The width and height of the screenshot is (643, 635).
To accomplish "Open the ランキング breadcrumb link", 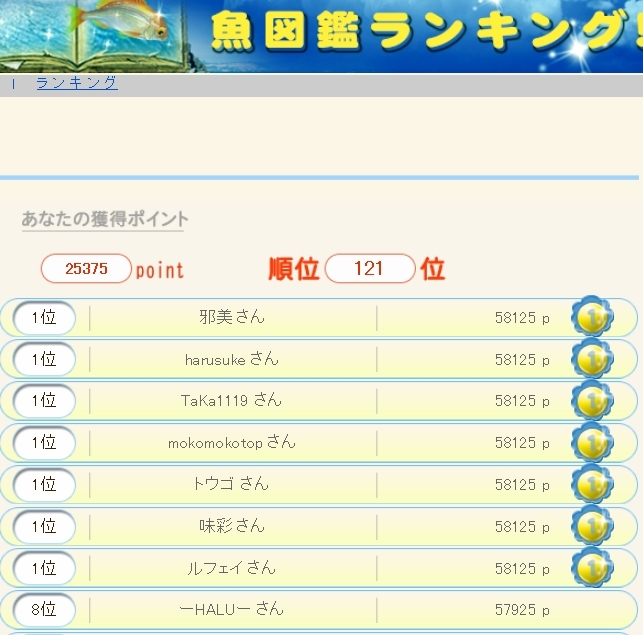I will tap(76, 83).
